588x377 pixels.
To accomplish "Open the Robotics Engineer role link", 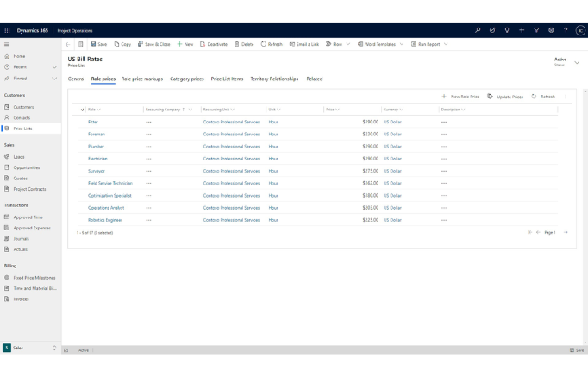I will pos(105,220).
